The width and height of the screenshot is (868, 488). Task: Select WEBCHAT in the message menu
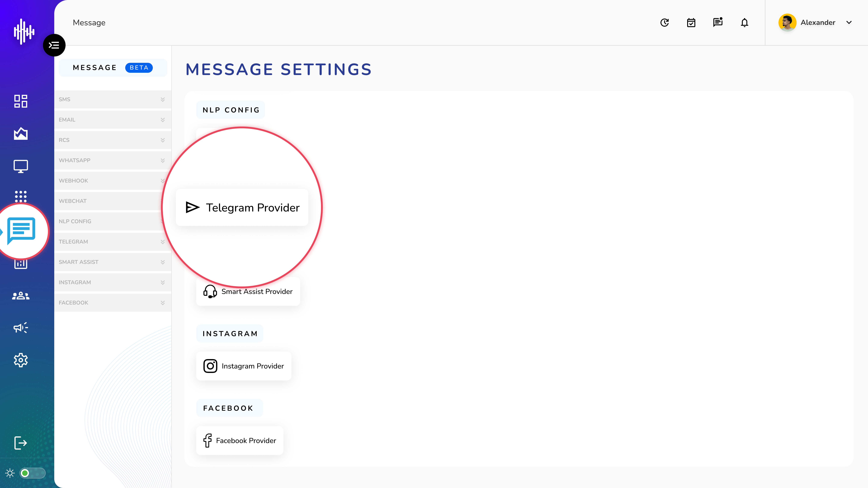(x=113, y=201)
